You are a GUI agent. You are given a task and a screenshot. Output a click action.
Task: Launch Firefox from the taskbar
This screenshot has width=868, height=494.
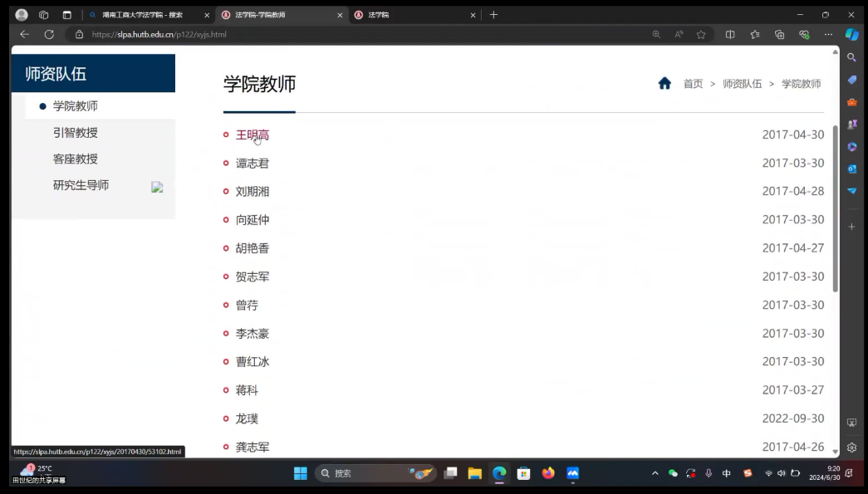[x=548, y=473]
